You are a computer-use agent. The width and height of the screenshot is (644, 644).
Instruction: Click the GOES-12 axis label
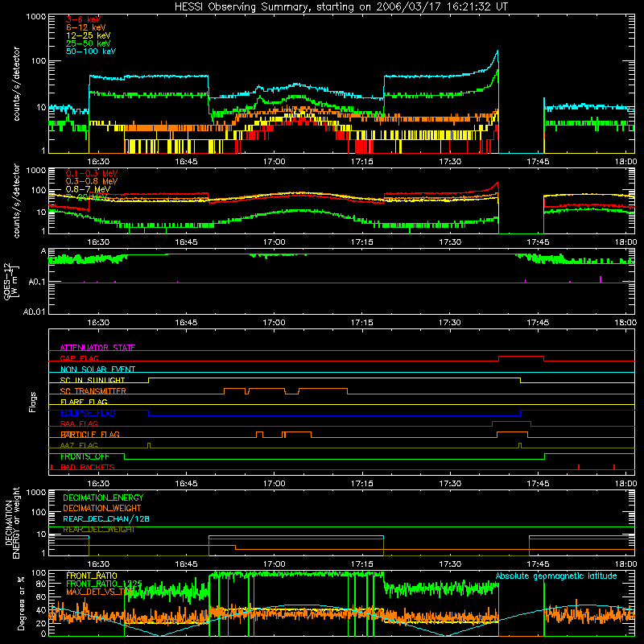pos(10,282)
